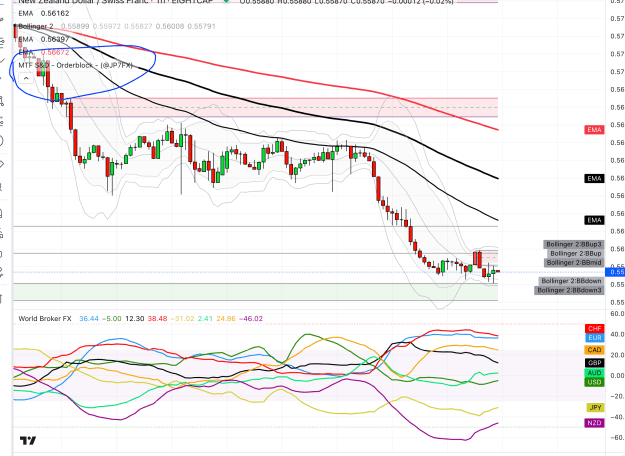
Task: Select the lower black EMA axis label
Action: click(x=594, y=220)
